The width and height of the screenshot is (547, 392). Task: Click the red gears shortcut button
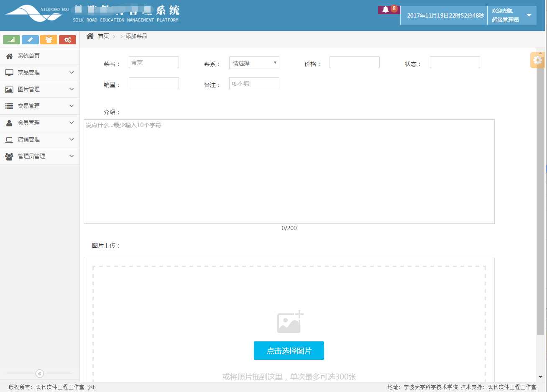[x=67, y=40]
